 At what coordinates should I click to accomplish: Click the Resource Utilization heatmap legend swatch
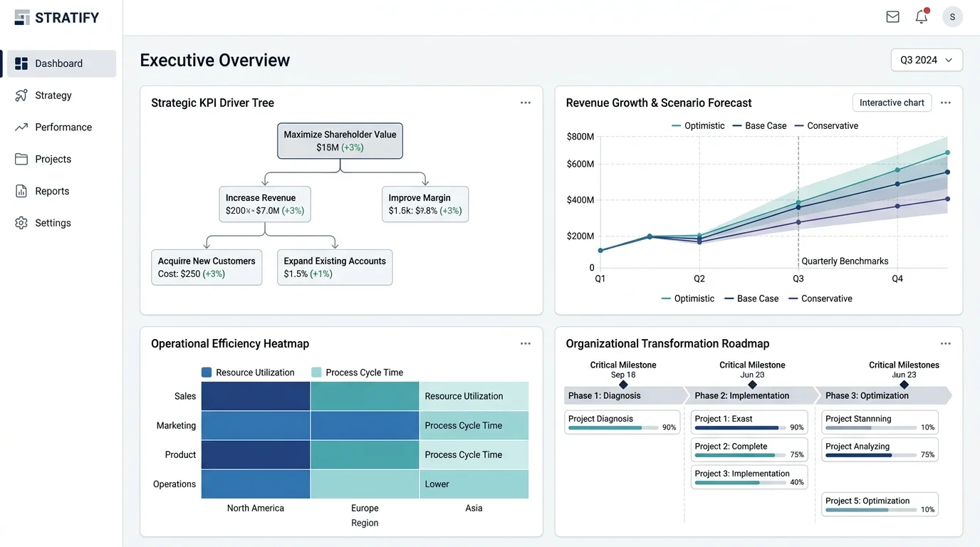tap(207, 373)
